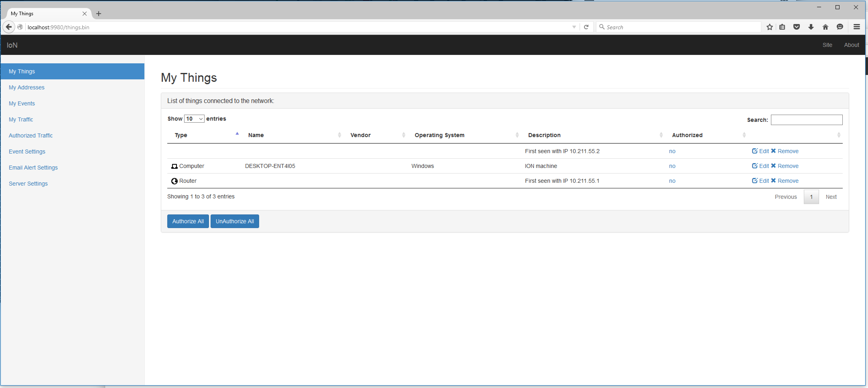The width and height of the screenshot is (868, 388).
Task: Click Remove X icon for Router row
Action: 773,181
